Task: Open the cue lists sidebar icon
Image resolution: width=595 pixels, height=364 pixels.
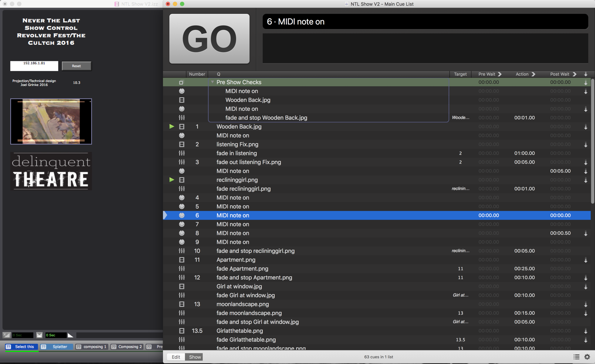Action: [576, 357]
